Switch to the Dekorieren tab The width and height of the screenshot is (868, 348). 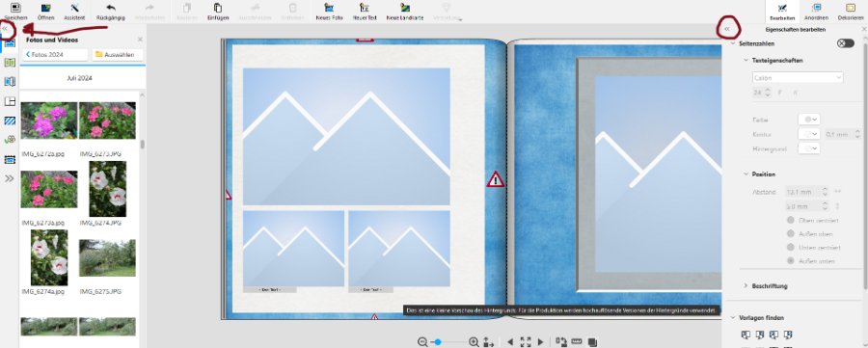(x=851, y=11)
